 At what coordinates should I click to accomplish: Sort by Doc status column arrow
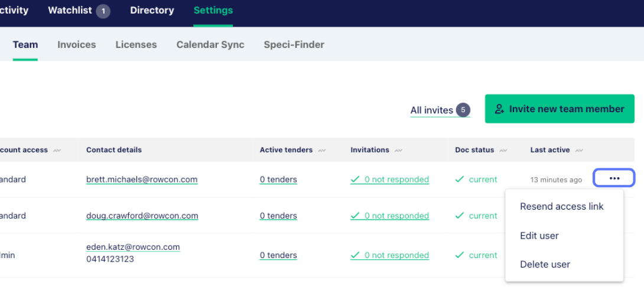pos(503,151)
